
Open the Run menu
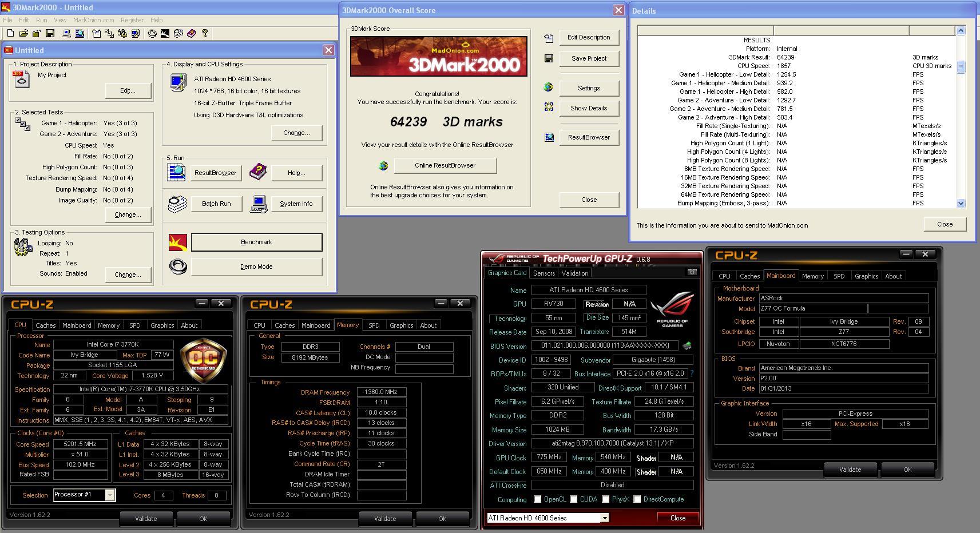pyautogui.click(x=41, y=20)
